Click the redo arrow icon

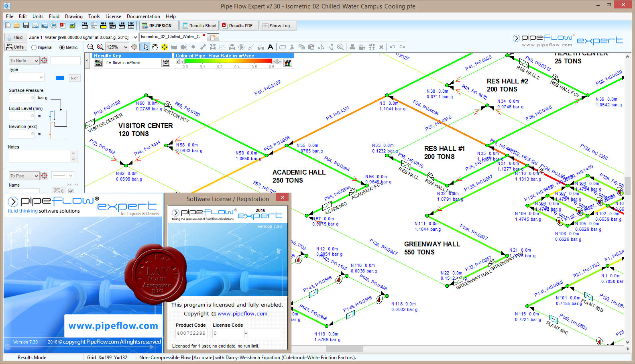click(402, 47)
